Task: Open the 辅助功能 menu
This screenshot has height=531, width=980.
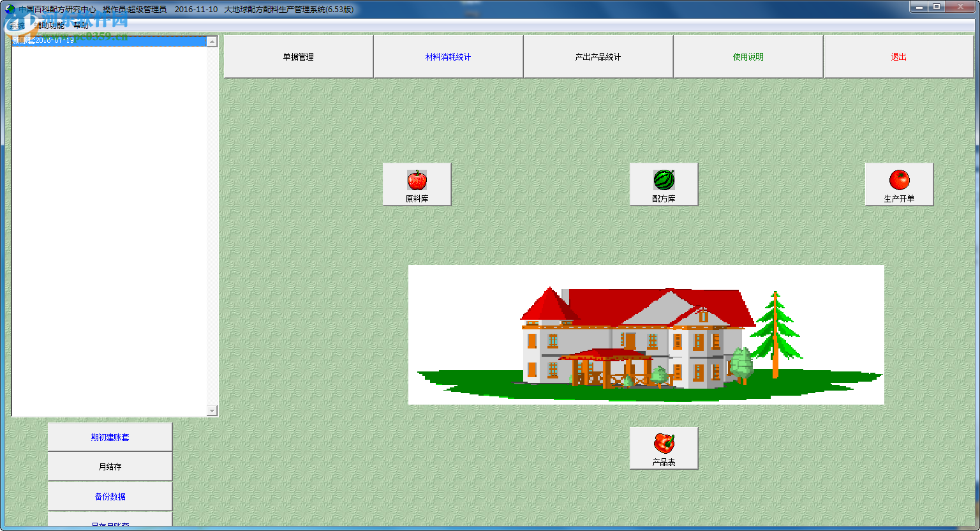Action: (49, 26)
